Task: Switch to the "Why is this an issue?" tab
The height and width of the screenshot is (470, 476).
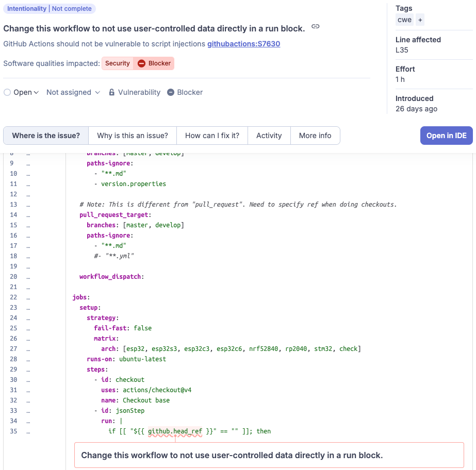Action: (x=132, y=136)
